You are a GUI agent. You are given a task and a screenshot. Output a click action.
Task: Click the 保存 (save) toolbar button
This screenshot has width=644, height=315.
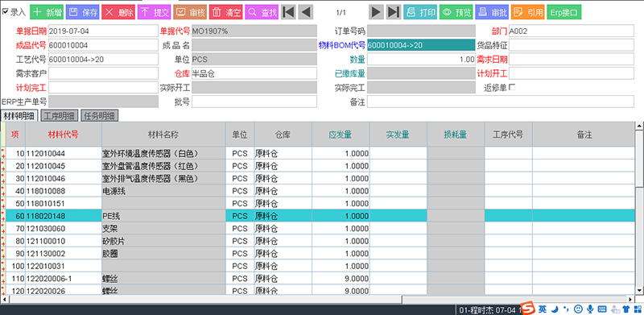point(83,12)
